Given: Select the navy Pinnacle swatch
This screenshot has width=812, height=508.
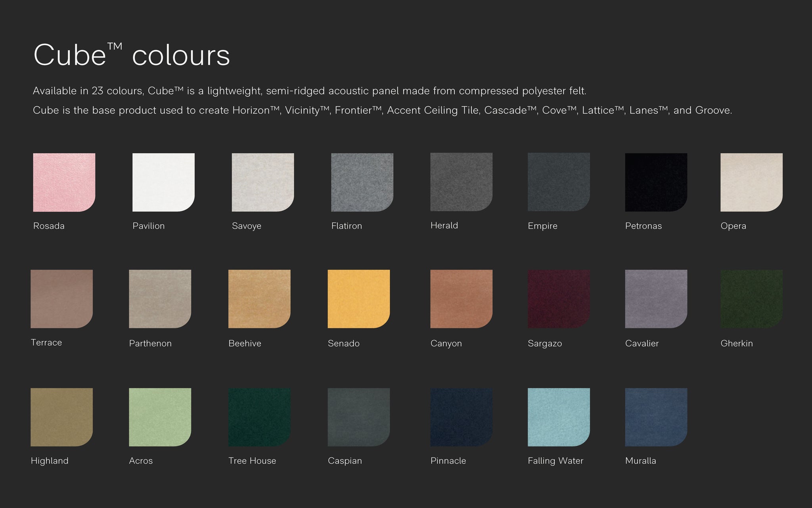Looking at the screenshot, I should pyautogui.click(x=461, y=417).
